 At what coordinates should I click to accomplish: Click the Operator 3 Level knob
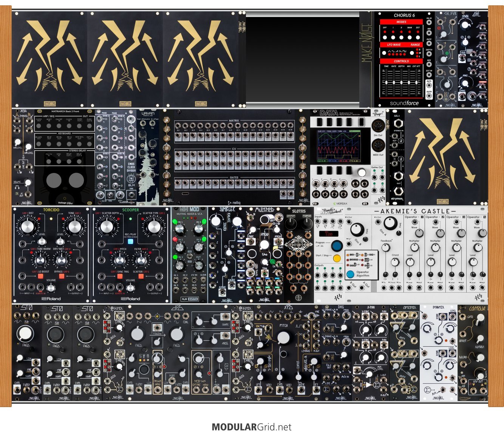coord(452,262)
